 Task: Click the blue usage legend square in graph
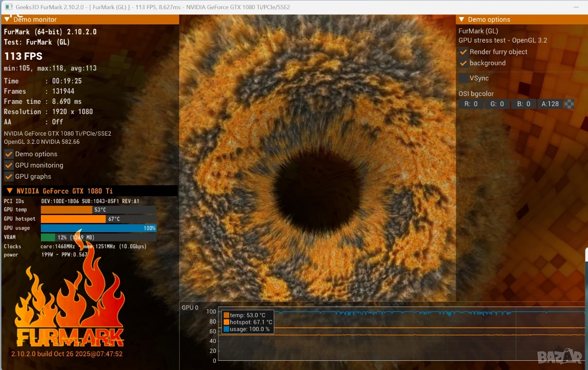click(226, 329)
